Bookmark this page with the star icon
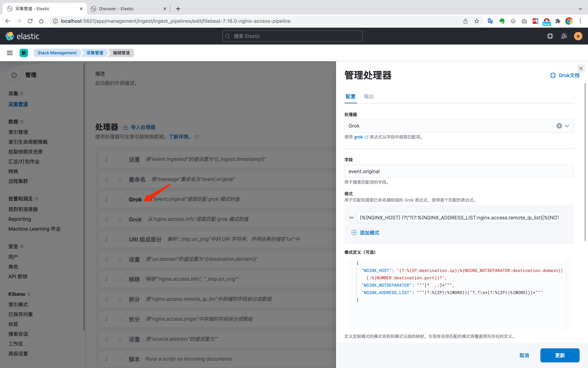This screenshot has height=368, width=588. tap(477, 21)
